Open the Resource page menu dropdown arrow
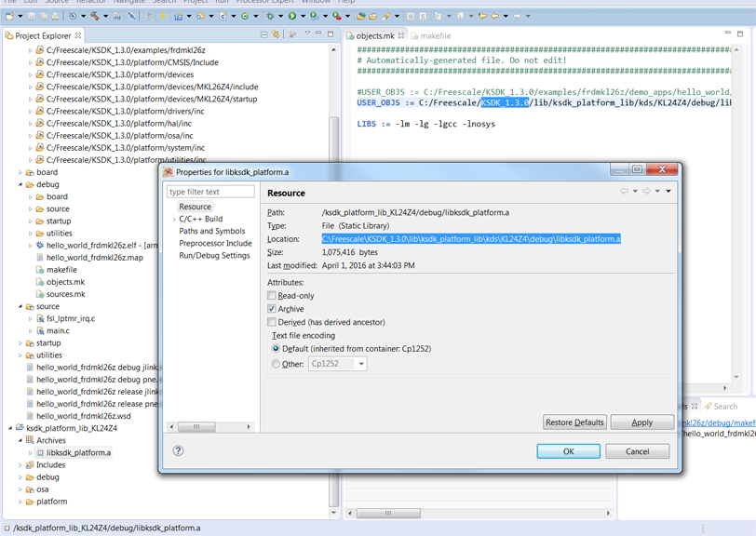The height and width of the screenshot is (536, 756). (x=668, y=192)
